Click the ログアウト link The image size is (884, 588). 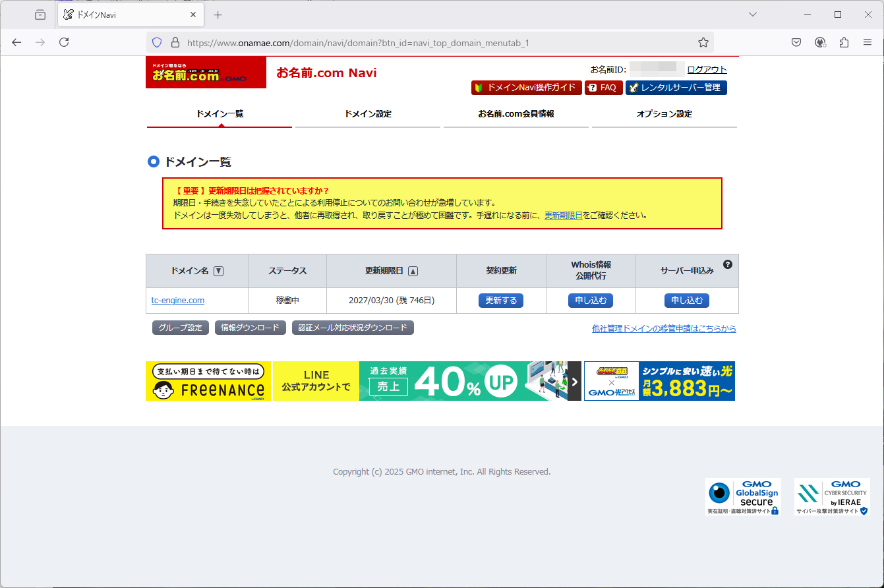pos(707,69)
